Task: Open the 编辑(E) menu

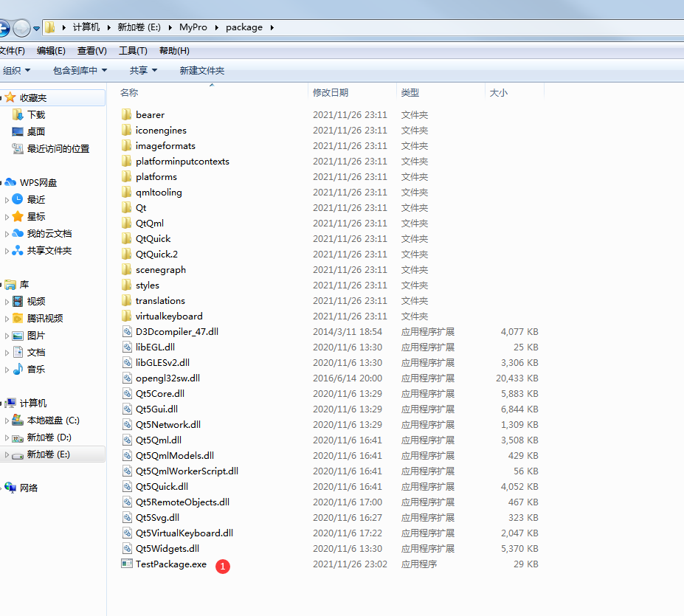Action: coord(51,51)
